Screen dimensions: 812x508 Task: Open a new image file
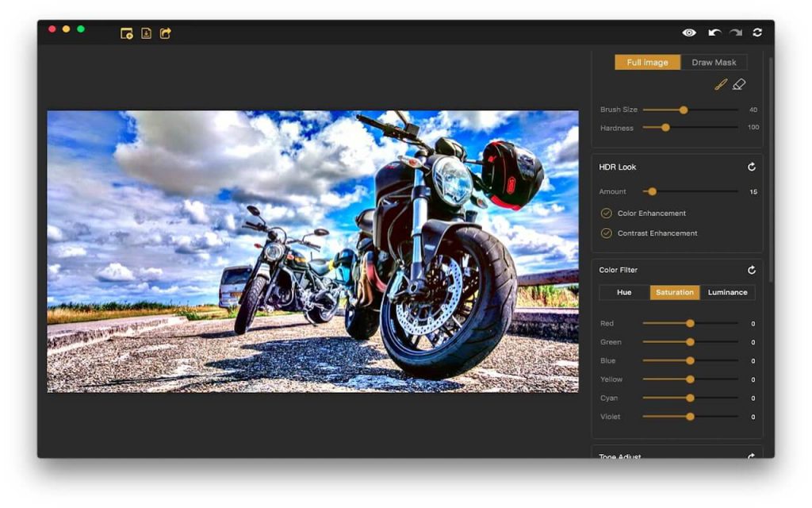click(125, 33)
